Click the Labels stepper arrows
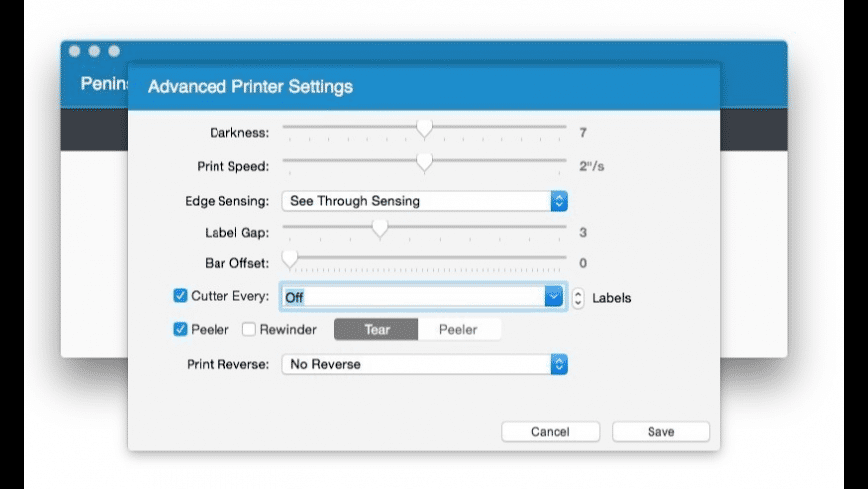The width and height of the screenshot is (868, 489). click(x=578, y=297)
